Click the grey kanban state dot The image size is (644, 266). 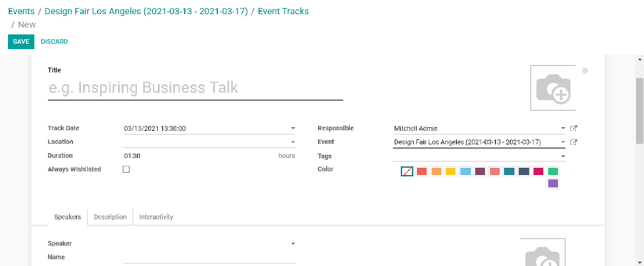pyautogui.click(x=585, y=71)
